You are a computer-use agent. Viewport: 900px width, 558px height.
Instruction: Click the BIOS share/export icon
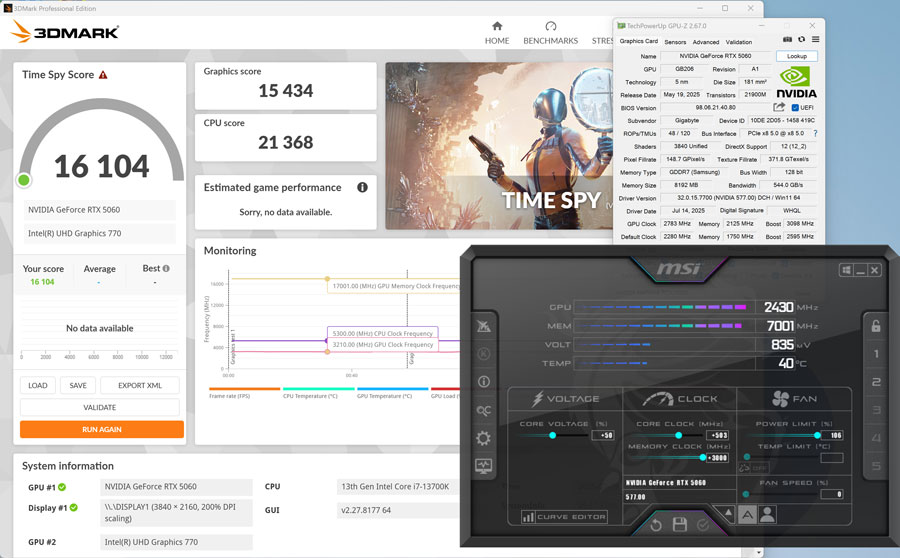pyautogui.click(x=779, y=107)
